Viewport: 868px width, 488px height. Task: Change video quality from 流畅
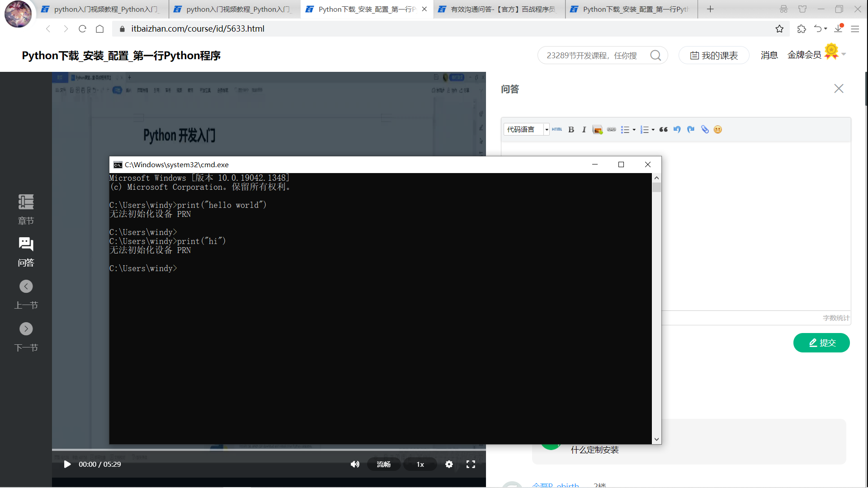(383, 464)
